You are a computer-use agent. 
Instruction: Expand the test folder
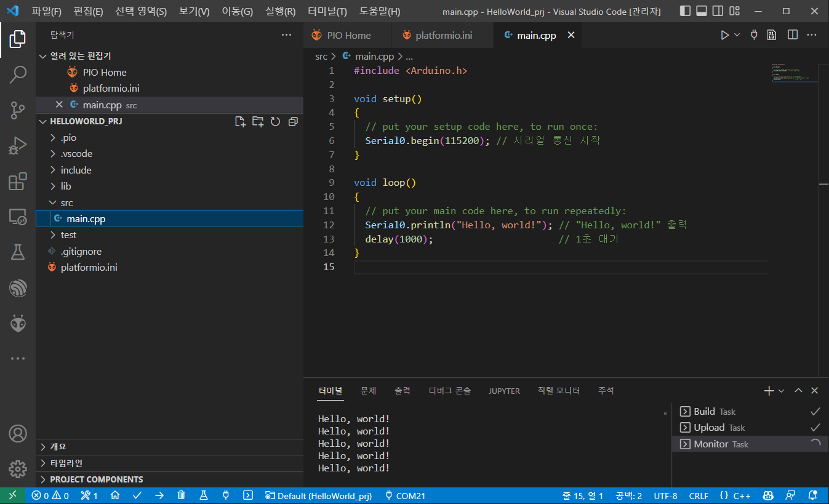pos(170,235)
